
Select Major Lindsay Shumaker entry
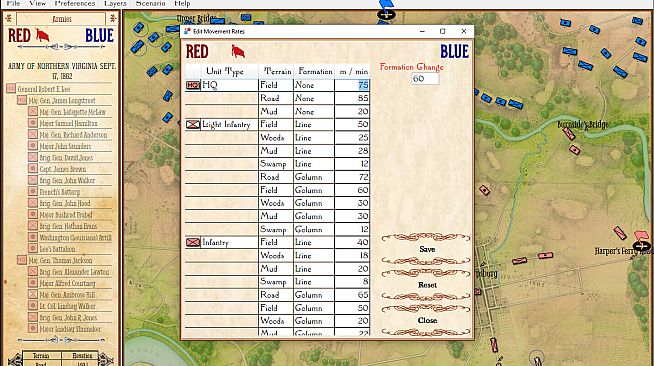click(70, 329)
